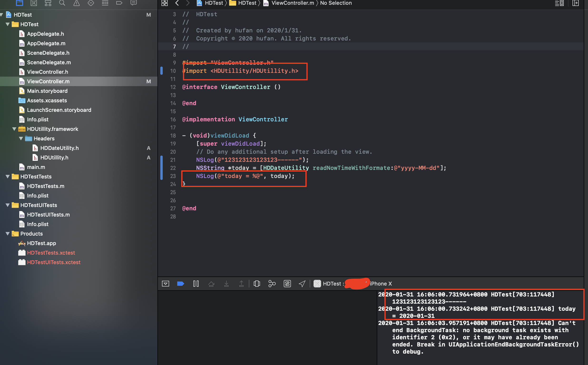Click No Selection in the jump bar
The height and width of the screenshot is (365, 588).
336,3
